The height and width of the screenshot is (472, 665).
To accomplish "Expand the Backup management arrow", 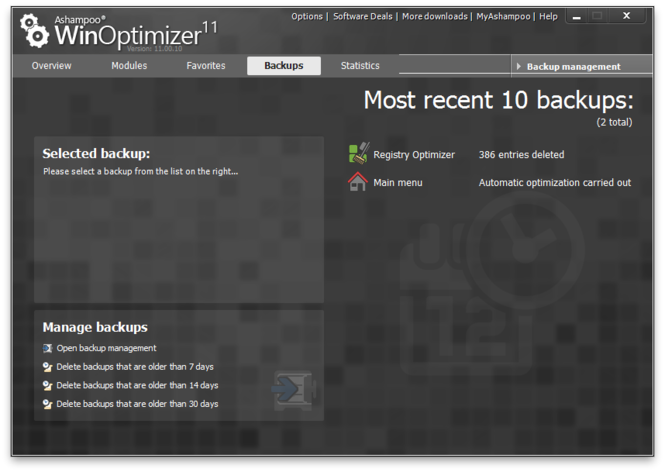I will click(518, 67).
